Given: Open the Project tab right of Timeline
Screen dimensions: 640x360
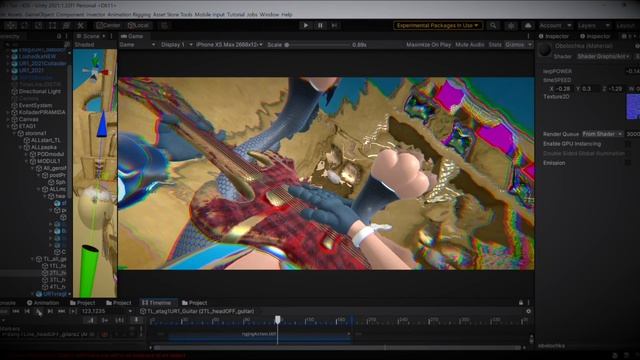Looking at the screenshot, I should point(194,303).
